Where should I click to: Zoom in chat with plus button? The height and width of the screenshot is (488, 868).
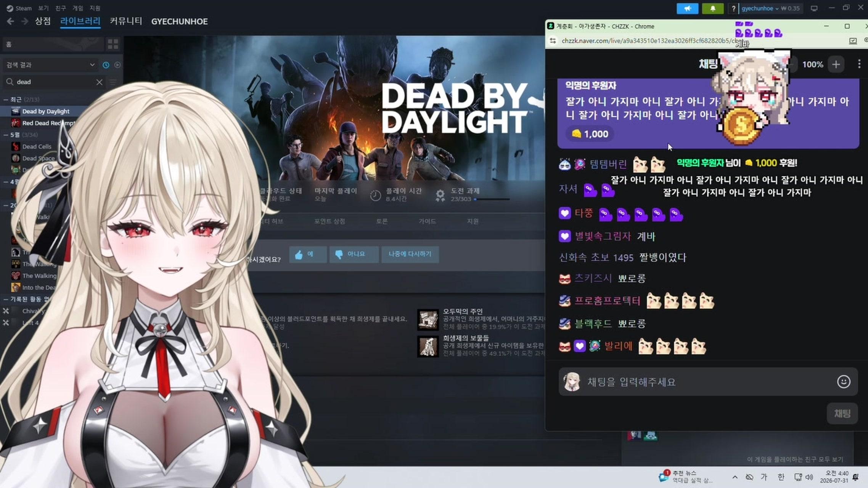pos(836,64)
